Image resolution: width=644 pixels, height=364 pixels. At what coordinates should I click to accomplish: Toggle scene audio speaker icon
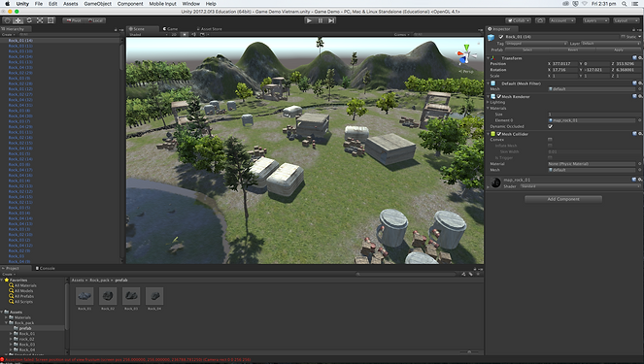[193, 35]
